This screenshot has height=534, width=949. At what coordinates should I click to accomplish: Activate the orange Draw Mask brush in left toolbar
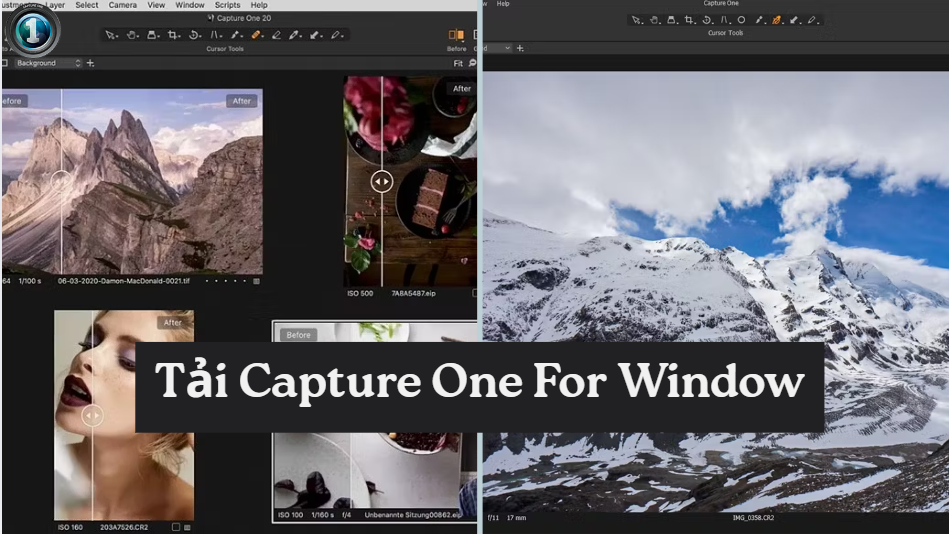tap(255, 35)
